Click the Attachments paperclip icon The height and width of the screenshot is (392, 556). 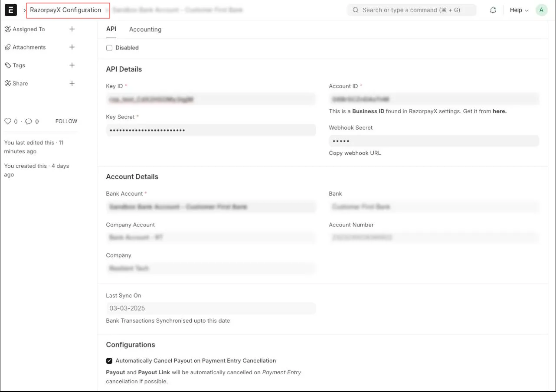click(8, 47)
